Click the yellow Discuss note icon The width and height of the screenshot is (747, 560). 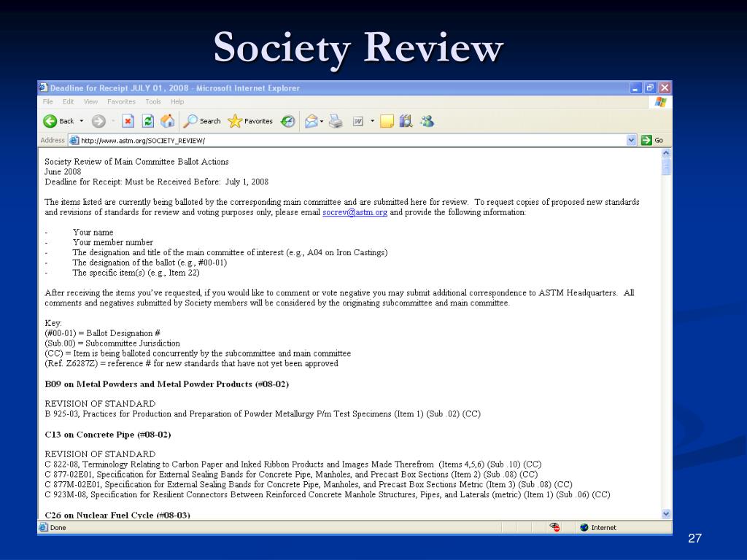point(387,122)
